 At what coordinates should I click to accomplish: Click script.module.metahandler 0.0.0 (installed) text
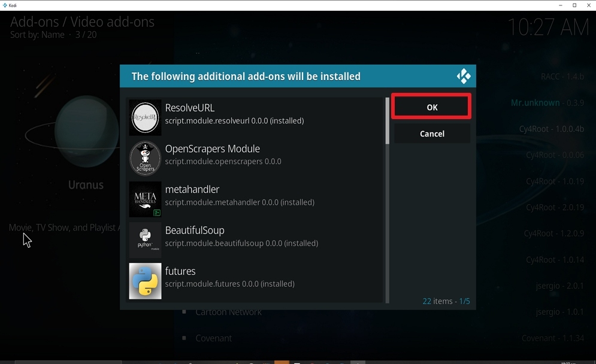click(x=240, y=202)
